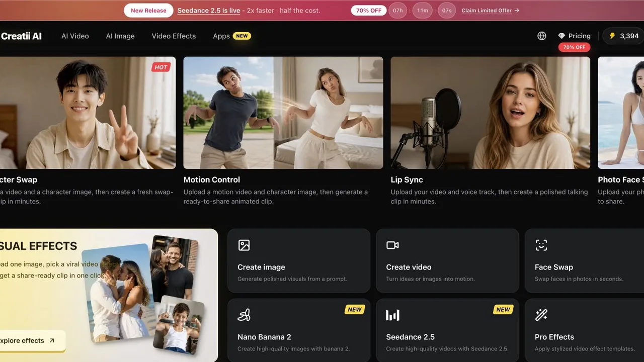Viewport: 644px width, 362px height.
Task: Open the Lip Sync thumbnail
Action: [491, 113]
